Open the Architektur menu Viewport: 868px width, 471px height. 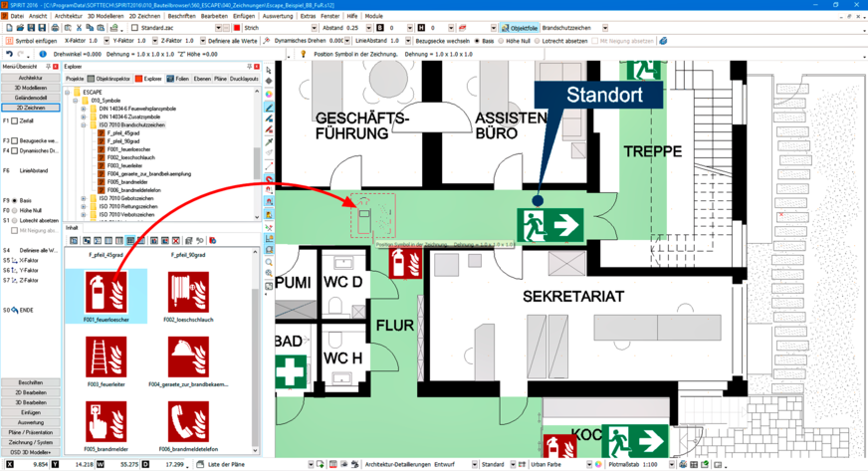(x=68, y=16)
